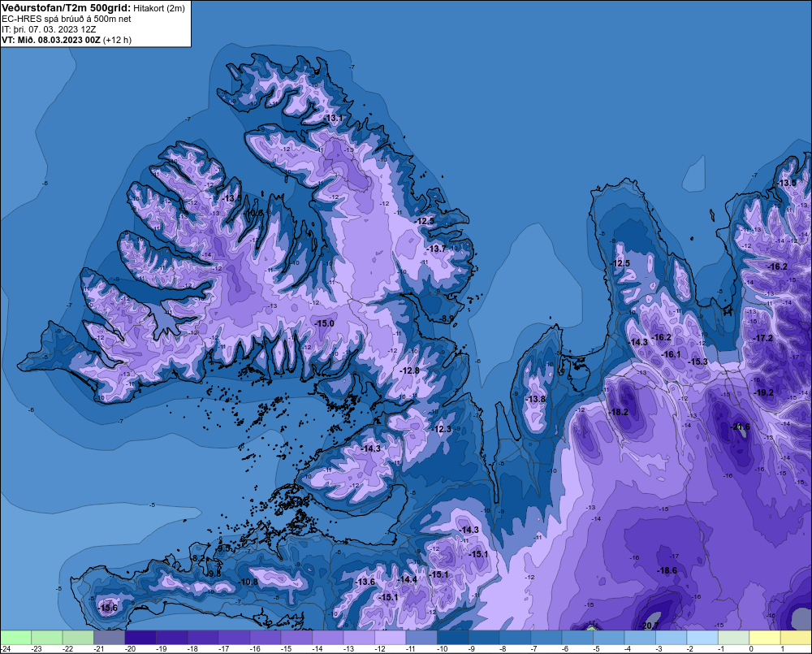Click the -8.9 temperature value on the map

pyautogui.click(x=447, y=318)
